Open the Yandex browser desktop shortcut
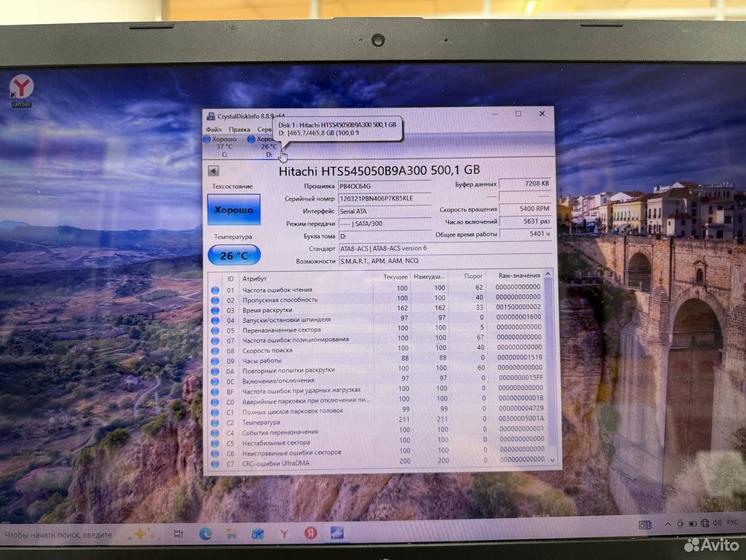Image resolution: width=746 pixels, height=560 pixels. coord(21,91)
